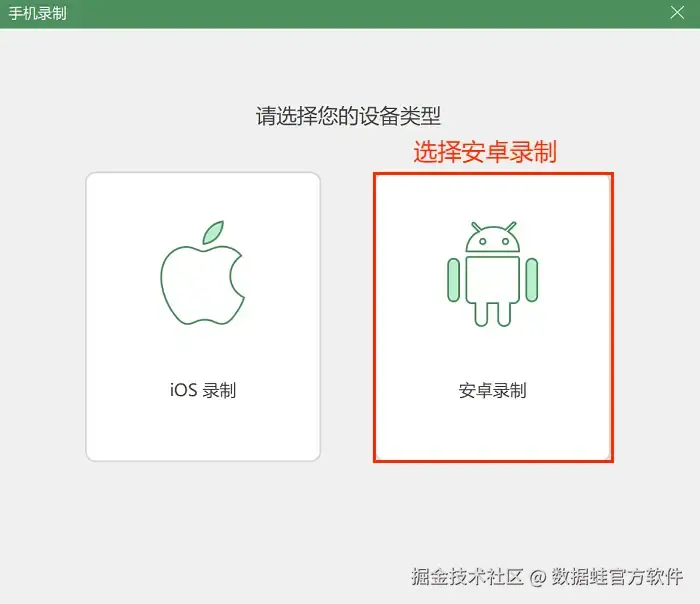Click the Android robot's head with antennas
The width and height of the screenshot is (700, 604).
pyautogui.click(x=492, y=237)
